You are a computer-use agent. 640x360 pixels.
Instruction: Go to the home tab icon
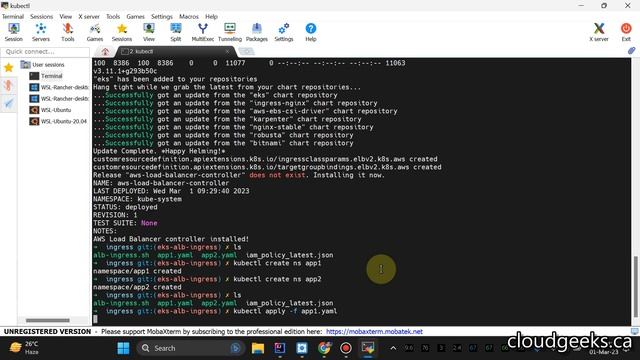tap(105, 51)
